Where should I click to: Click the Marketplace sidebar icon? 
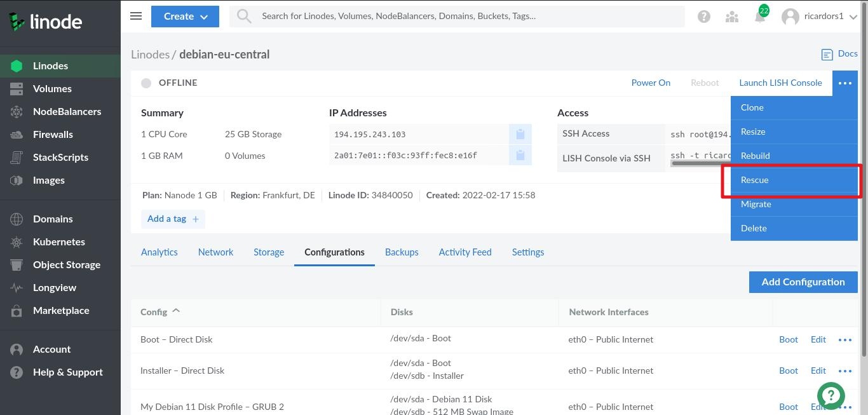tap(17, 311)
